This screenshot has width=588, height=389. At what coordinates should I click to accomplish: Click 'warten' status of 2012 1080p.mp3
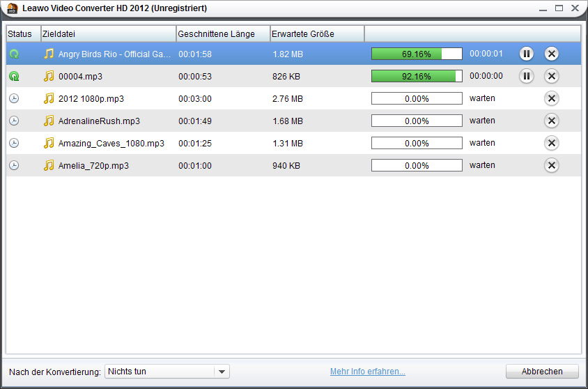tap(482, 98)
